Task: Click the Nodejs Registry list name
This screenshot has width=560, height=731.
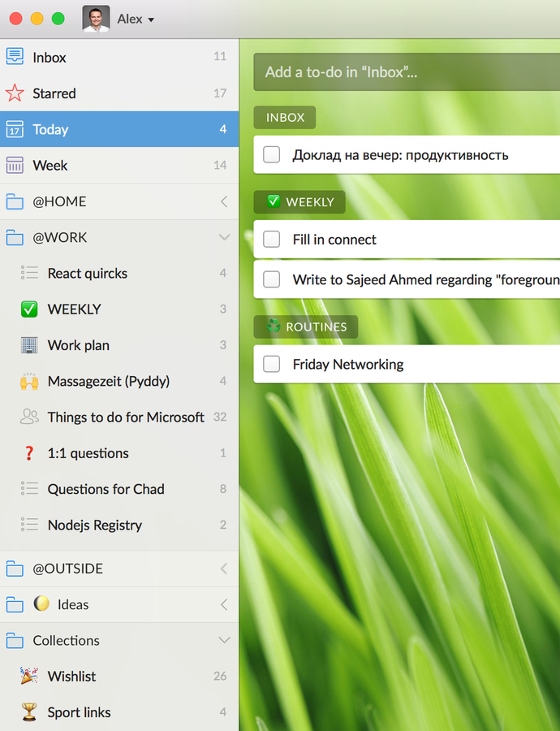Action: click(x=95, y=525)
